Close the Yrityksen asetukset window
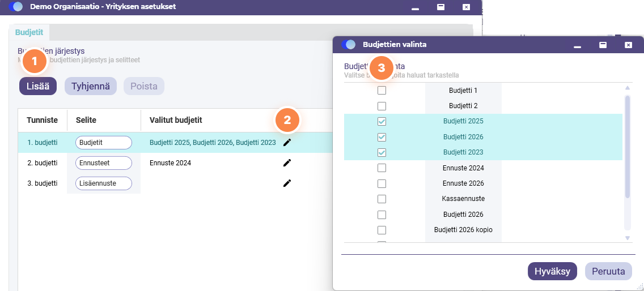Screen dimensions: 644x291 click(466, 7)
